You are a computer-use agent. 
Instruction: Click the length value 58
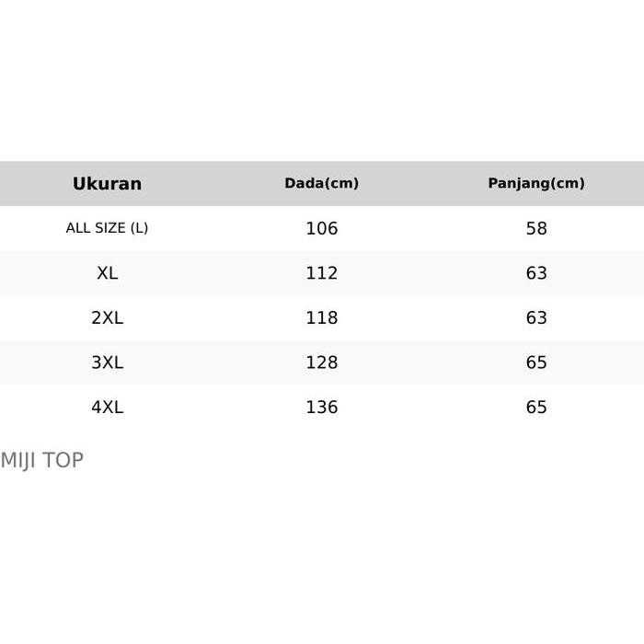point(536,228)
